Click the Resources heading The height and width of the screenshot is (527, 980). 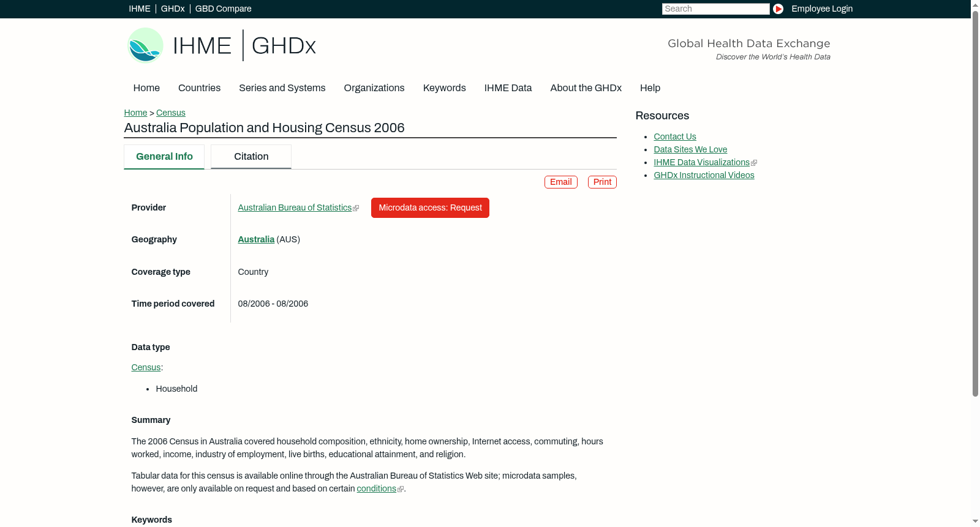point(662,116)
